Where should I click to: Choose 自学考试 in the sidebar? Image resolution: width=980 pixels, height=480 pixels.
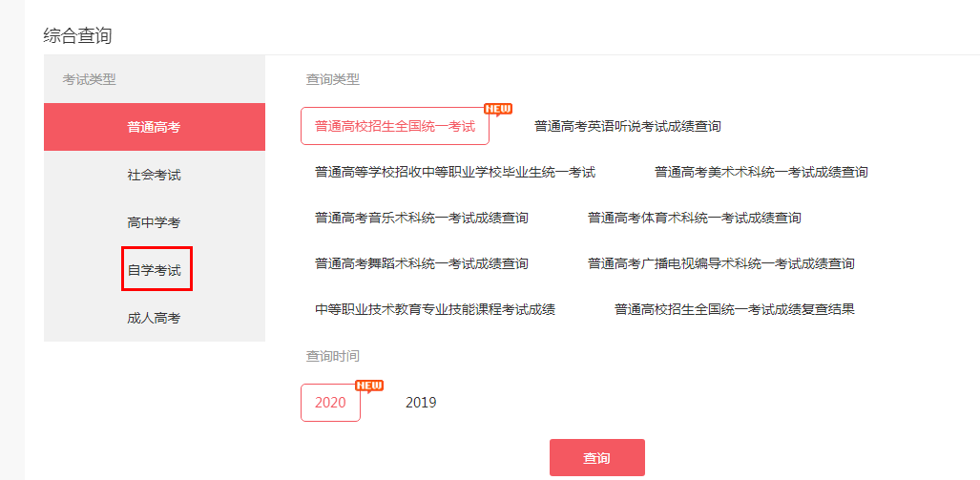point(155,270)
